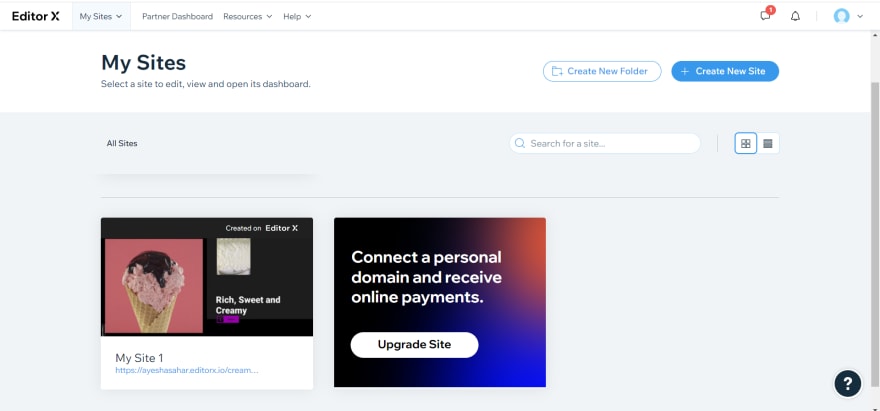Click the My Sites page heading

(x=143, y=63)
